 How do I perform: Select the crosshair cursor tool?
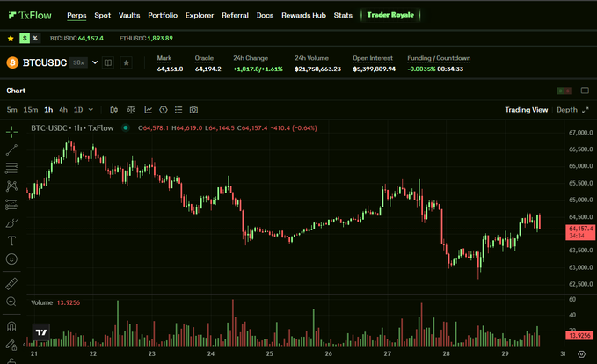(x=11, y=132)
